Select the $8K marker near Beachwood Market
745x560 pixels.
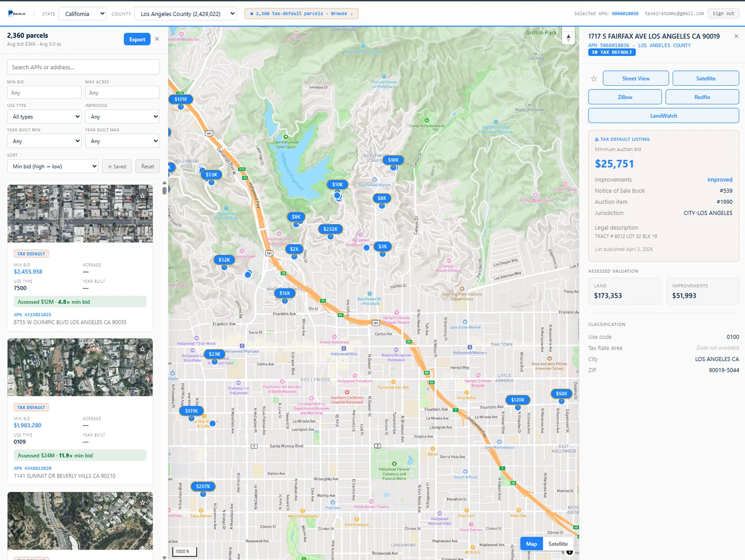pos(382,198)
